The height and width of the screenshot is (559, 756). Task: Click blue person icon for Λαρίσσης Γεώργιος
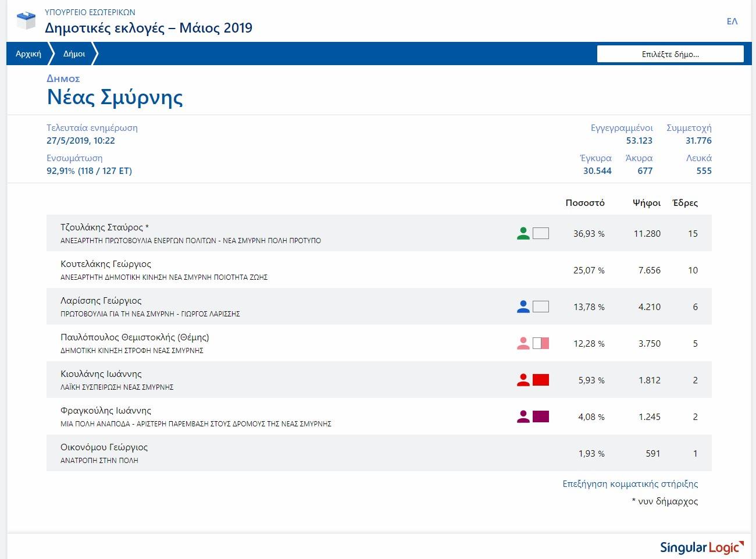coord(523,307)
